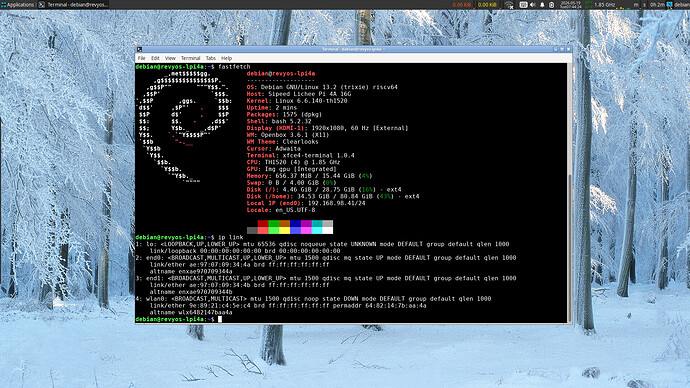The height and width of the screenshot is (388, 690).
Task: Click the 0.06 KiB network speed readout
Action: 462,5
